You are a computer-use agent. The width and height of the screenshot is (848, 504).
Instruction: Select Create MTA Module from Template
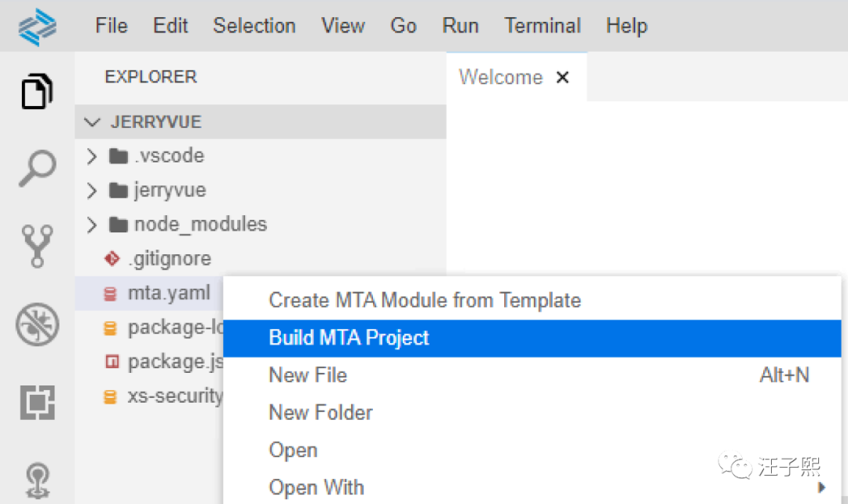point(425,300)
